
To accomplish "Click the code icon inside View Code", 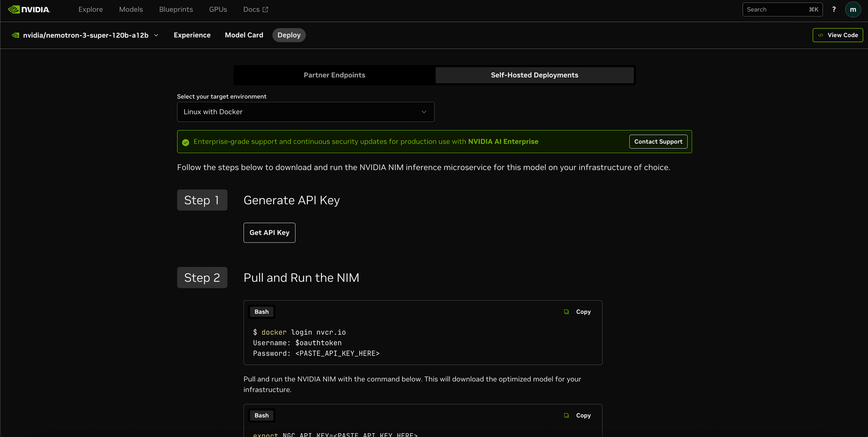I will 821,35.
